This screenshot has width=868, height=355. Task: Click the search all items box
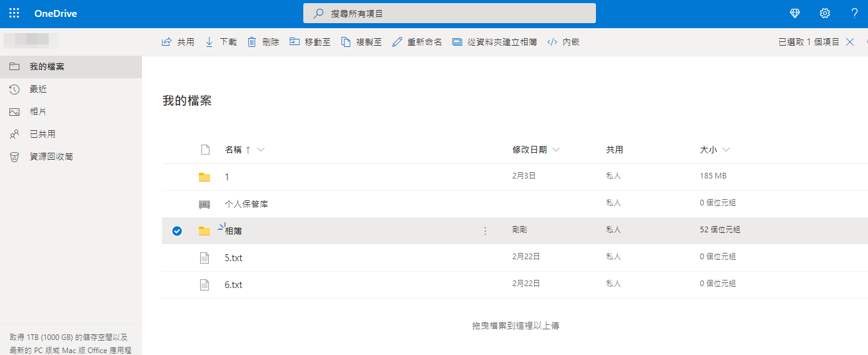(x=449, y=13)
